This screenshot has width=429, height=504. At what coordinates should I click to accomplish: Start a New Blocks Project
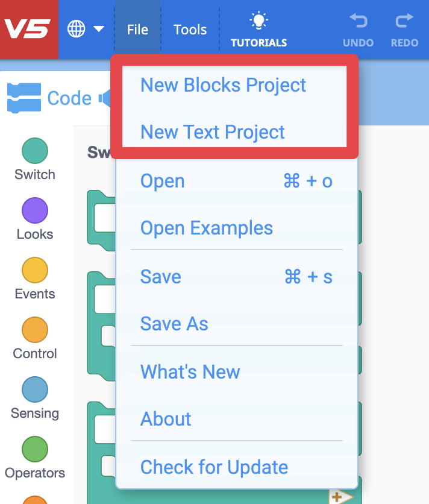point(223,85)
